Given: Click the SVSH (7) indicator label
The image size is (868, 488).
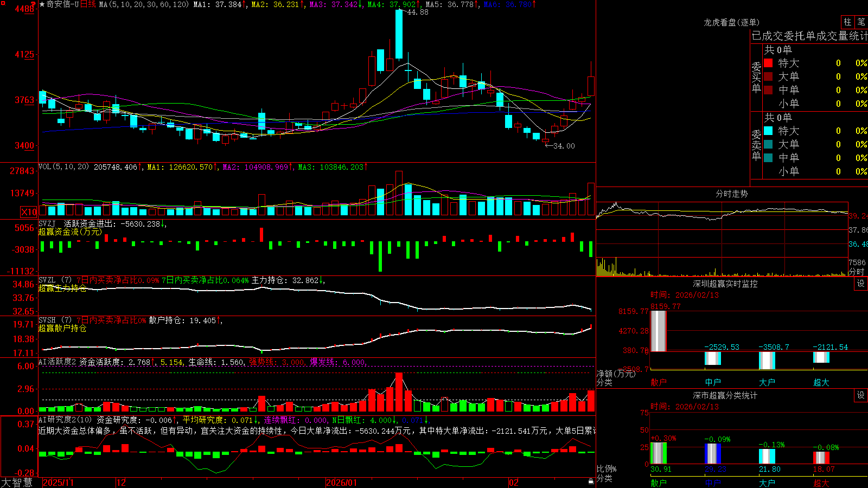Looking at the screenshot, I should (x=55, y=320).
